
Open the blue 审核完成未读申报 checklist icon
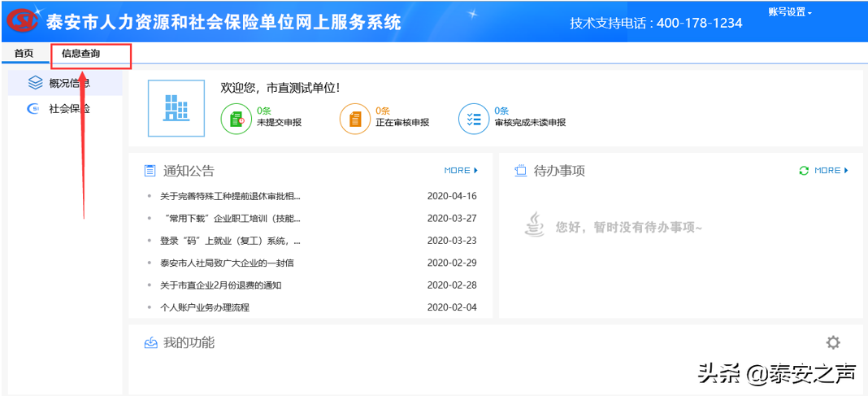click(x=474, y=119)
